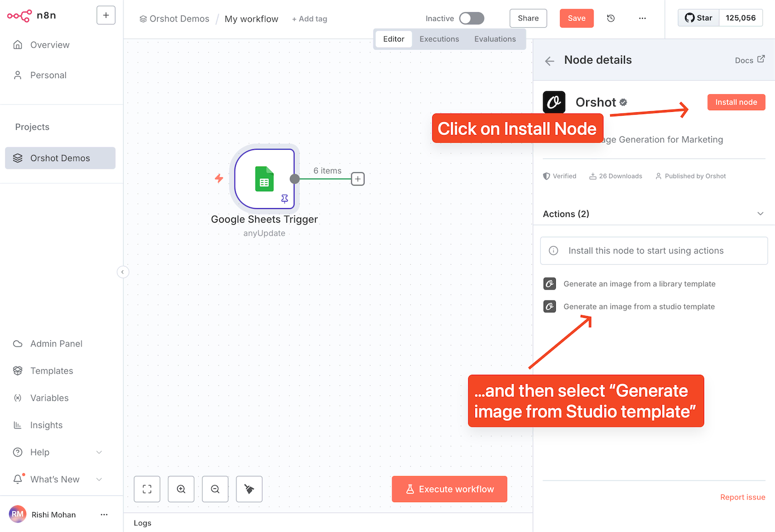
Task: Open Templates page
Action: coord(51,371)
